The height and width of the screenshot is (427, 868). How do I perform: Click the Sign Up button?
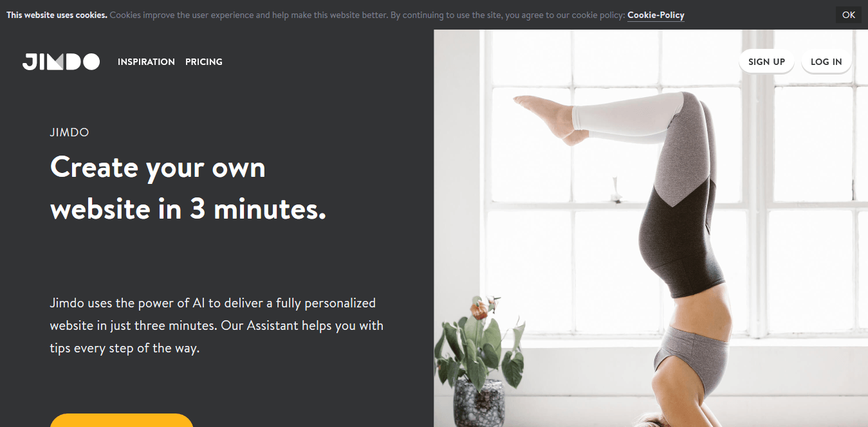coord(766,62)
